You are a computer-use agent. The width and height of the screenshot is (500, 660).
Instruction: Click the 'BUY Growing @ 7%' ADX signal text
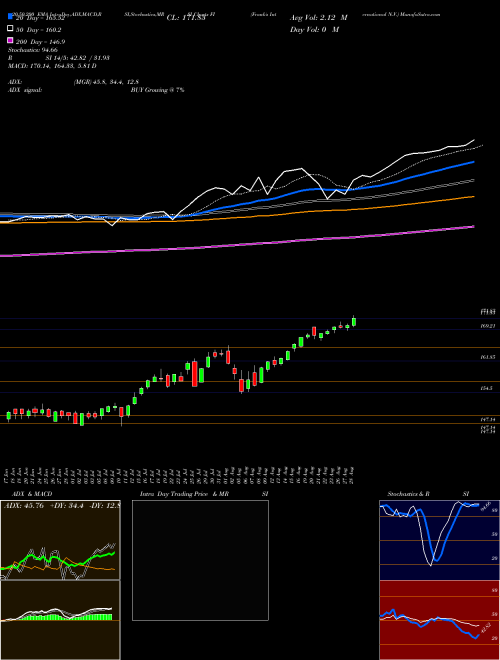[x=157, y=90]
